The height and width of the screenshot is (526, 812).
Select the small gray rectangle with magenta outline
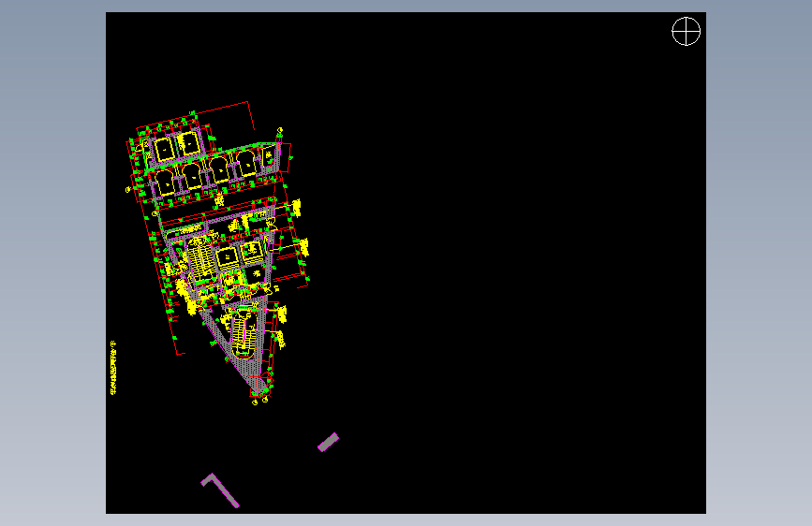(329, 442)
